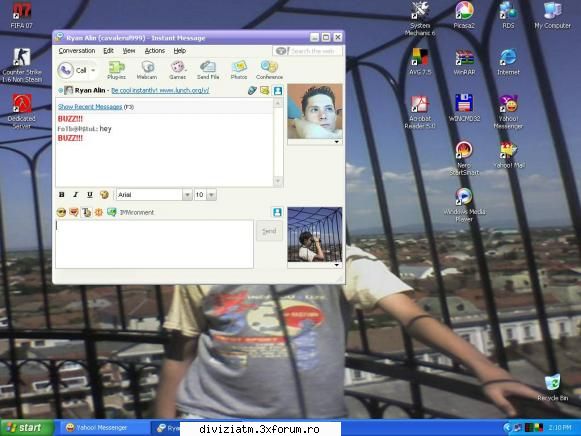Image resolution: width=581 pixels, height=436 pixels.
Task: Start the Webcam from the toolbar
Action: pyautogui.click(x=147, y=70)
